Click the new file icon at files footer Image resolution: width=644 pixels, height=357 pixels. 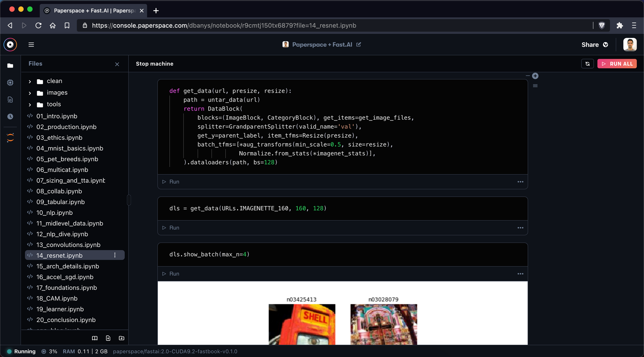tap(108, 338)
